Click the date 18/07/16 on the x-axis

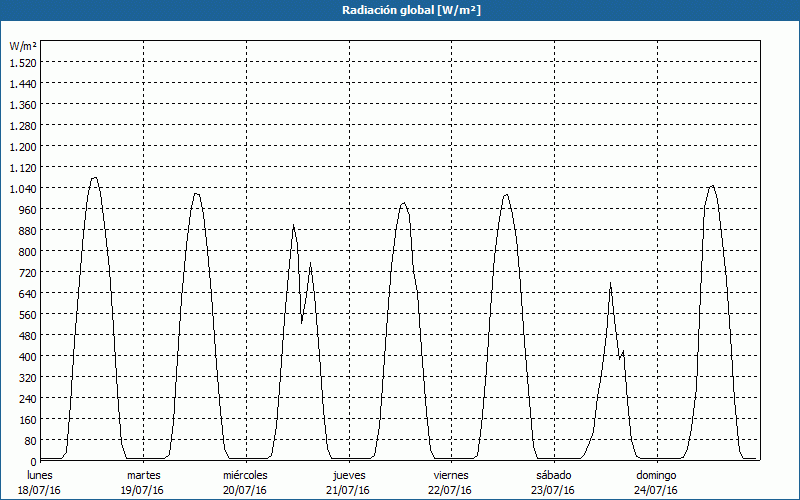(40, 490)
